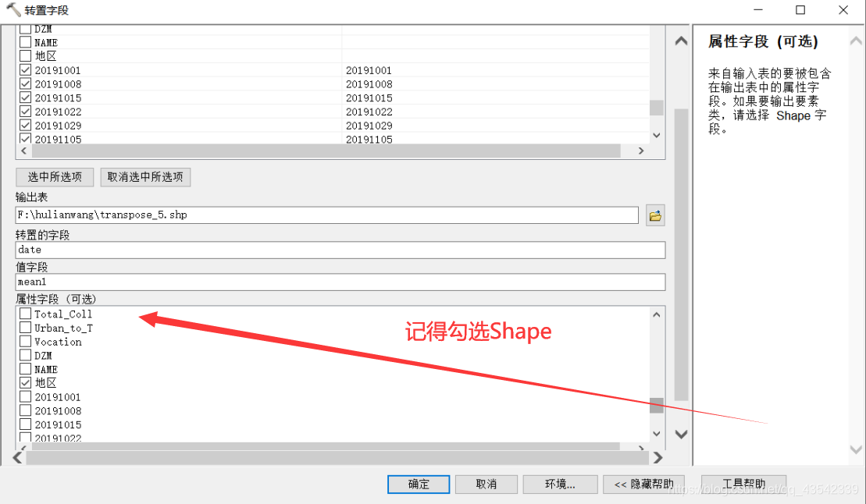Open the output table folder browse icon
This screenshot has width=866, height=504.
pyautogui.click(x=655, y=216)
